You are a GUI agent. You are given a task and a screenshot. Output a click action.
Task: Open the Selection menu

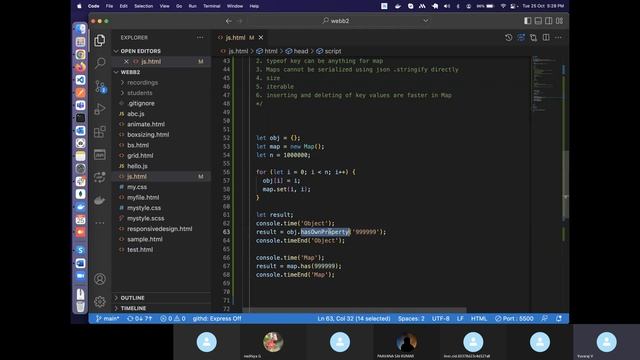(144, 6)
